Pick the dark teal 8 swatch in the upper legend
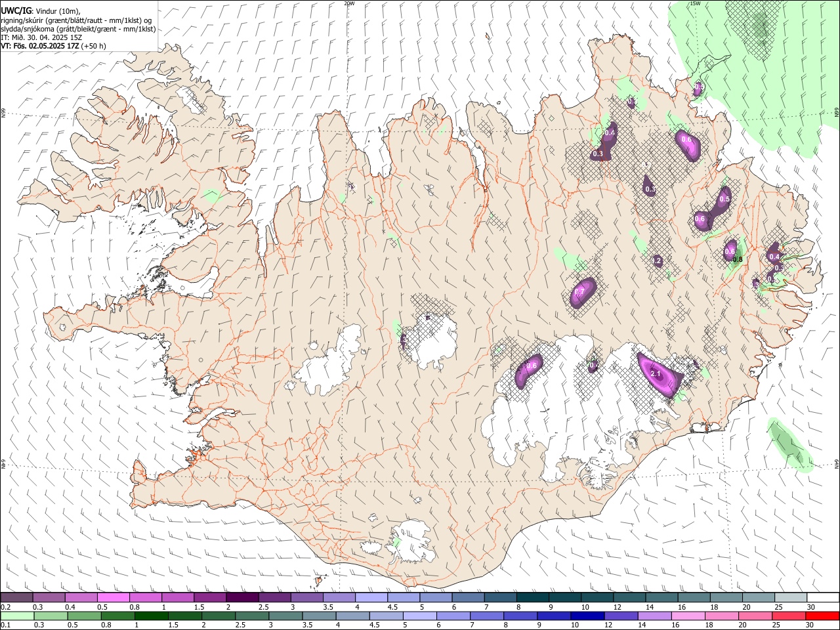This screenshot has width=840, height=630. coord(533,598)
